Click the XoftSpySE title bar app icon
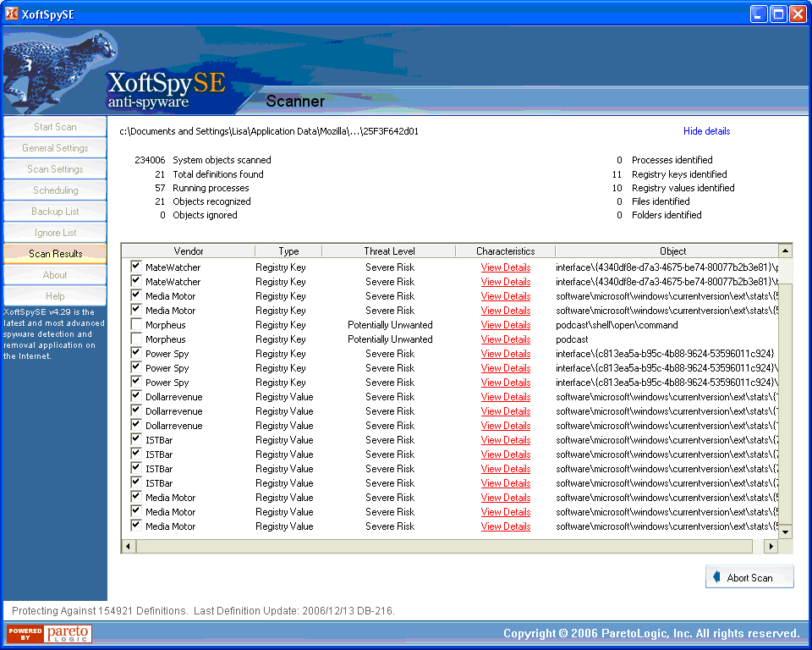This screenshot has height=650, width=812. click(x=11, y=14)
